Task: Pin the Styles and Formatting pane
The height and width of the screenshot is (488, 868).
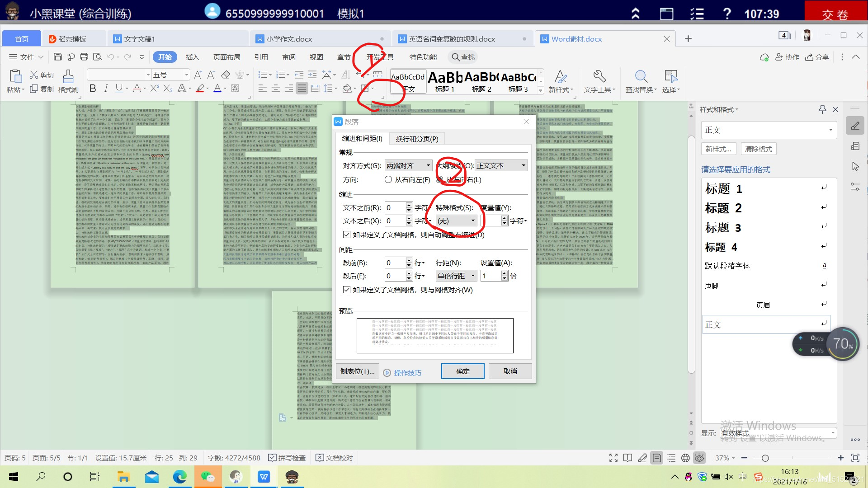Action: 822,109
